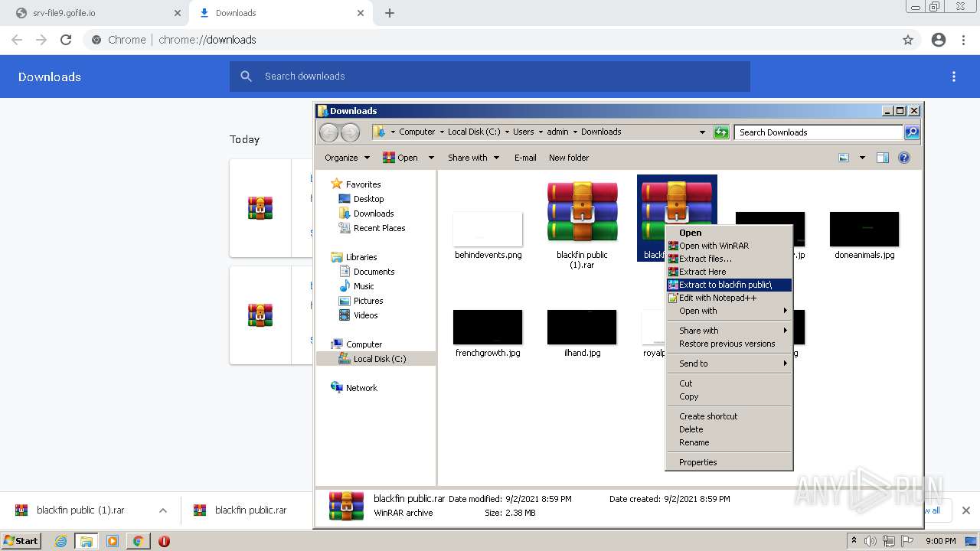Open a new Chrome tab
980x551 pixels.
pyautogui.click(x=390, y=13)
